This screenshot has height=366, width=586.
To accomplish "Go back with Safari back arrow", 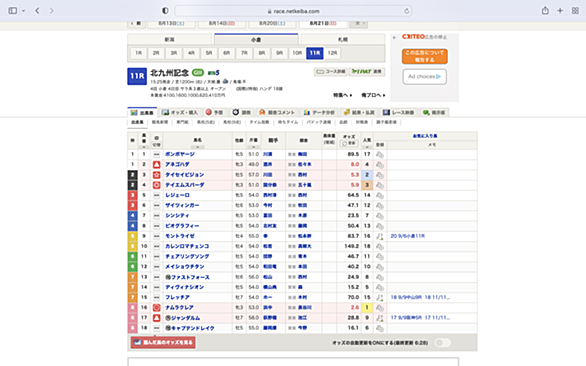I will (37, 11).
